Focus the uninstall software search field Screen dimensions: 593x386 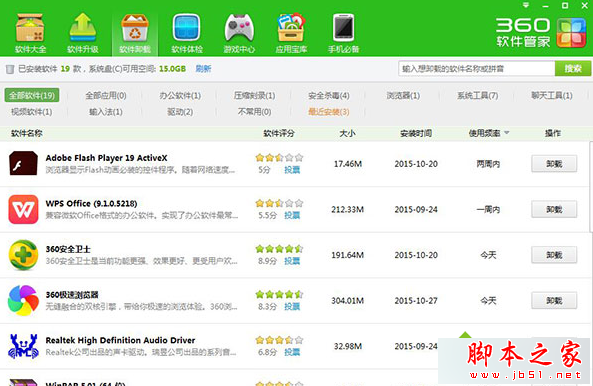476,69
